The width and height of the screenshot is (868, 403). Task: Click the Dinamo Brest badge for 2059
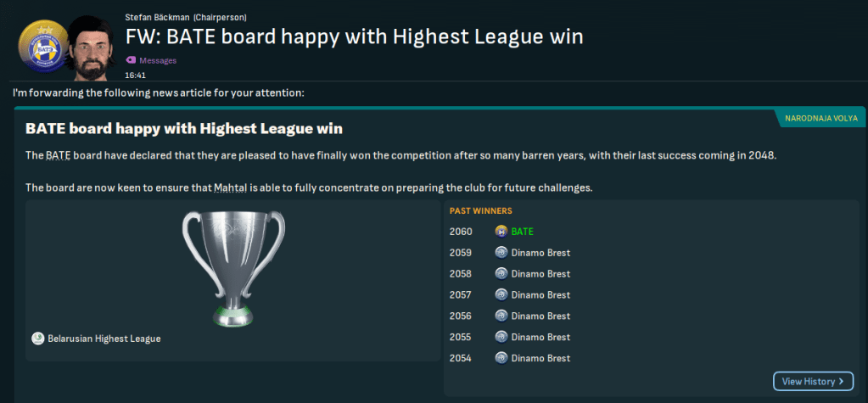tap(501, 253)
